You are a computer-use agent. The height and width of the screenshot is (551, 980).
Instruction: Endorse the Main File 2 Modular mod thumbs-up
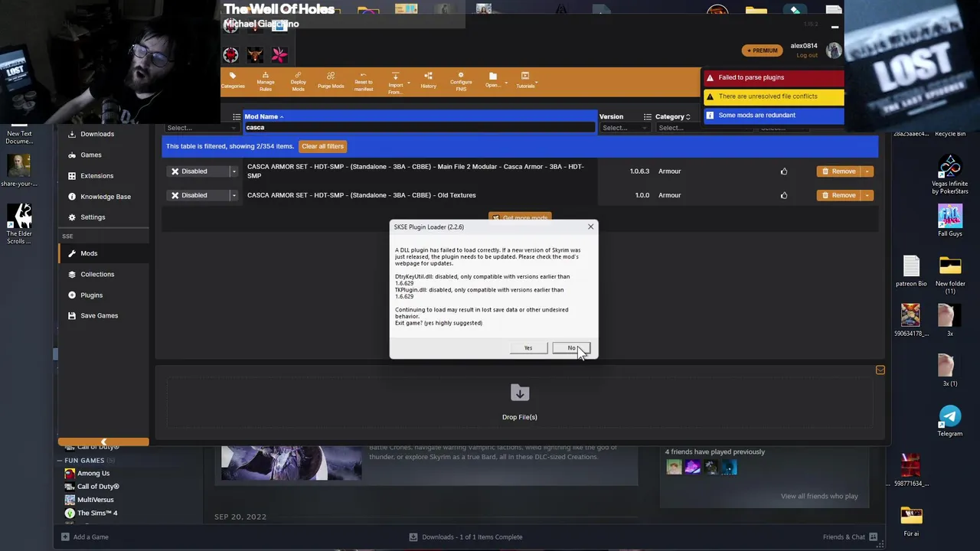[784, 171]
